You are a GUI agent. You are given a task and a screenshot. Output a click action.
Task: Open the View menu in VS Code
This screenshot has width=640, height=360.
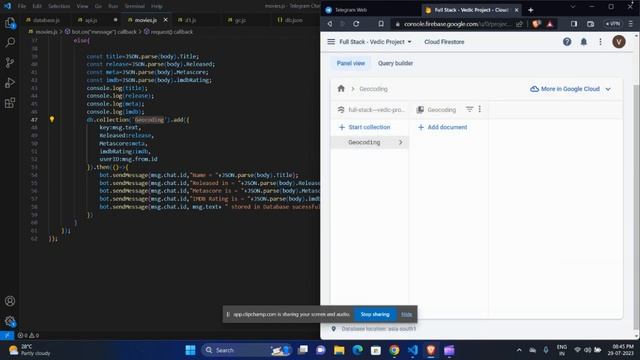point(82,6)
